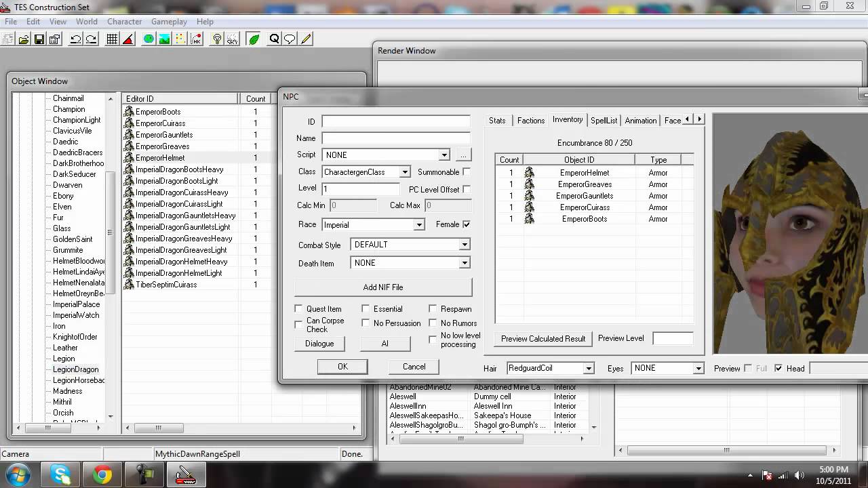Open the Gameplay menu

coord(169,22)
